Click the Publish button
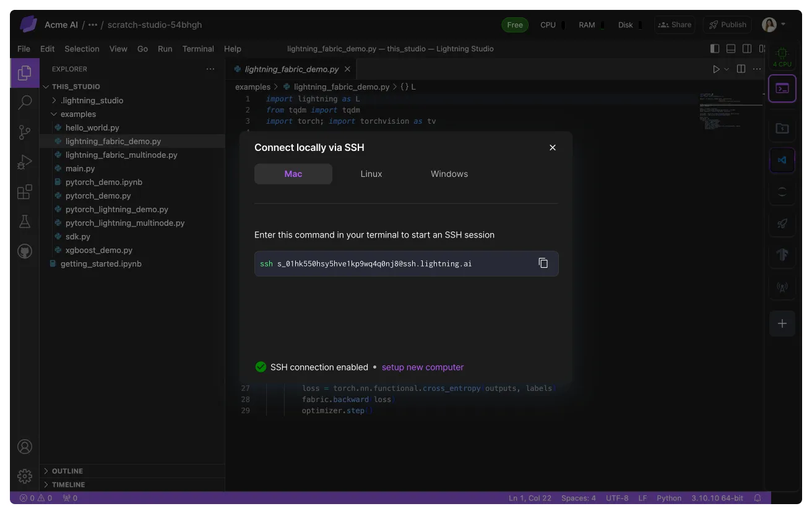The height and width of the screenshot is (514, 812). tap(727, 25)
